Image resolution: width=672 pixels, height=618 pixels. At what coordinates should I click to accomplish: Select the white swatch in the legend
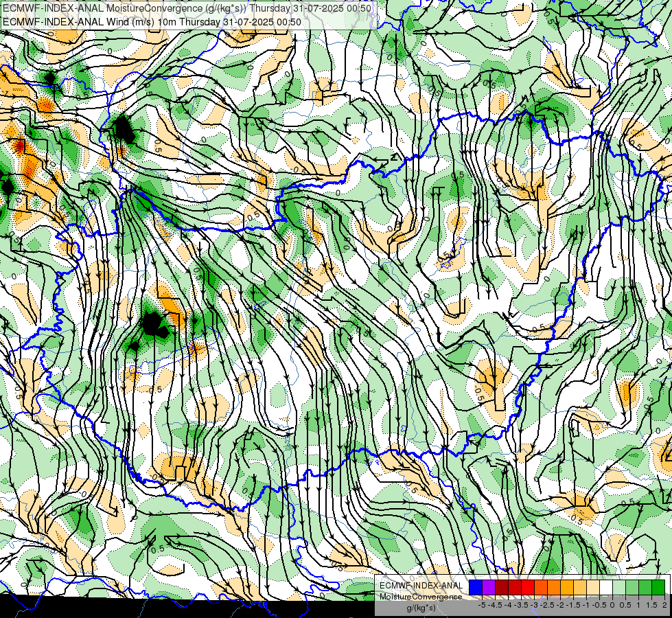(606, 587)
